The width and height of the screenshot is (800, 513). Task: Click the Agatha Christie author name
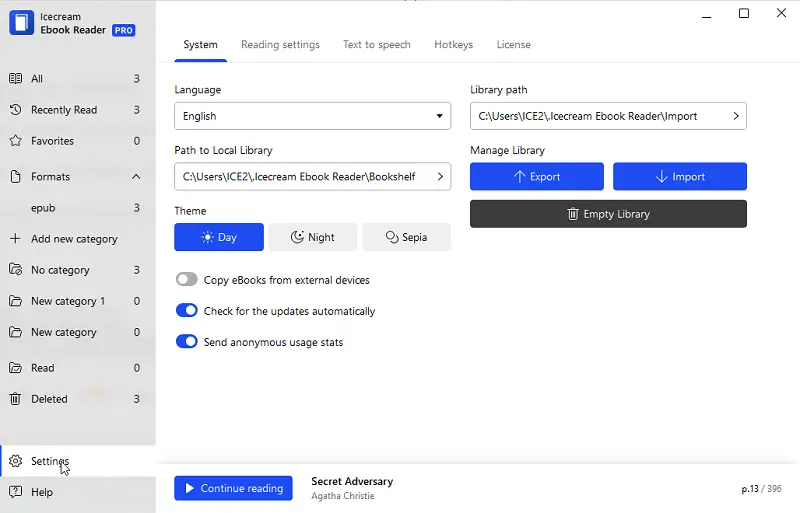click(x=343, y=496)
